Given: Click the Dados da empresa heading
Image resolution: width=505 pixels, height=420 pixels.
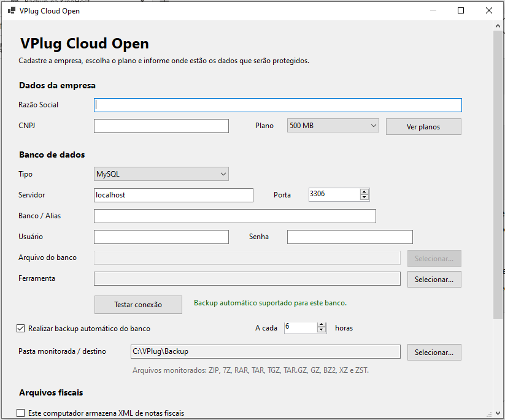Looking at the screenshot, I should point(57,86).
